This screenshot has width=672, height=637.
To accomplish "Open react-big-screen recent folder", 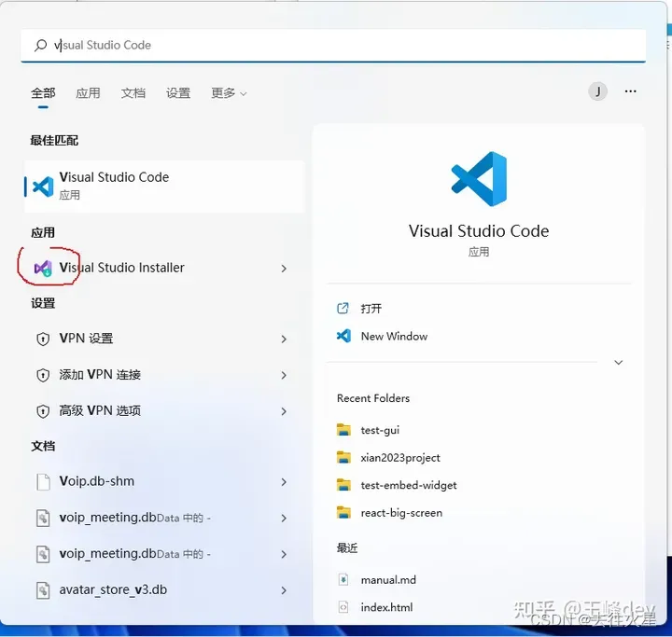I will coord(401,513).
